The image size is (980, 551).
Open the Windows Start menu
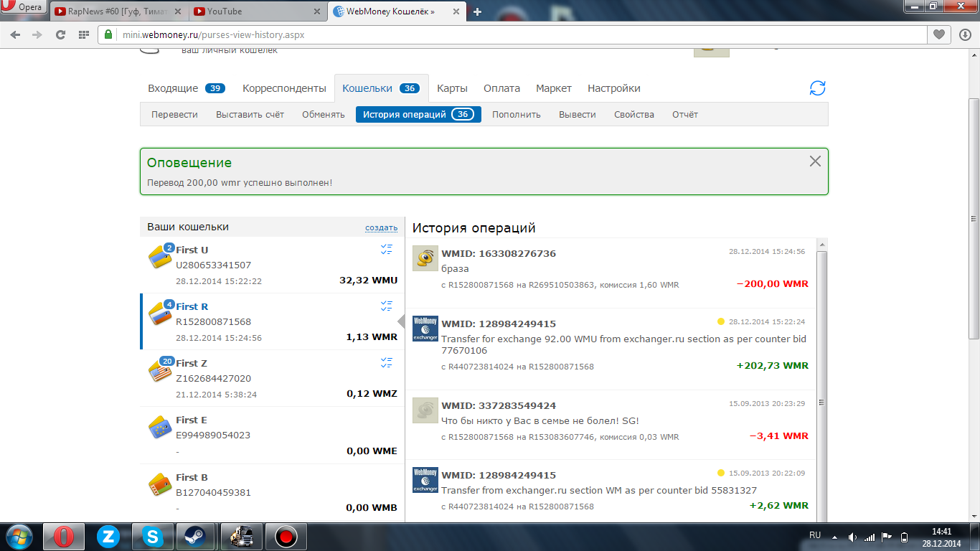point(18,537)
